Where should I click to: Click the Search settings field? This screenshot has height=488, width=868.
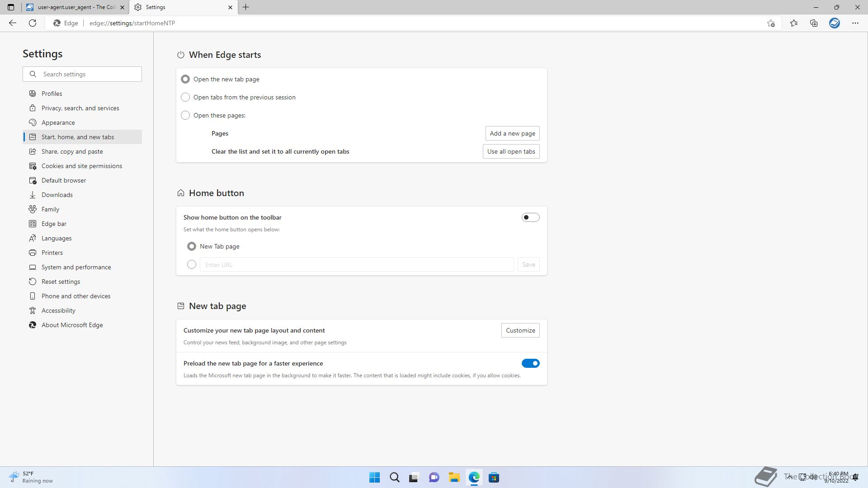click(82, 74)
